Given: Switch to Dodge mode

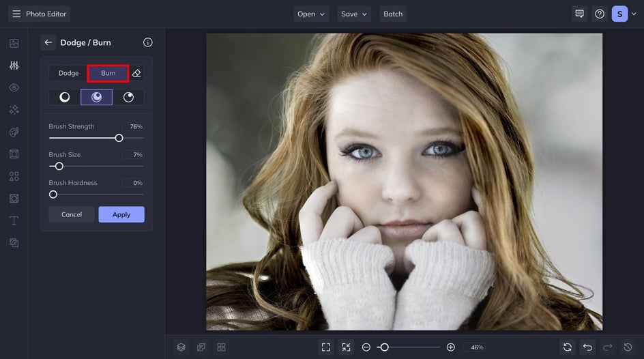Looking at the screenshot, I should coord(68,73).
